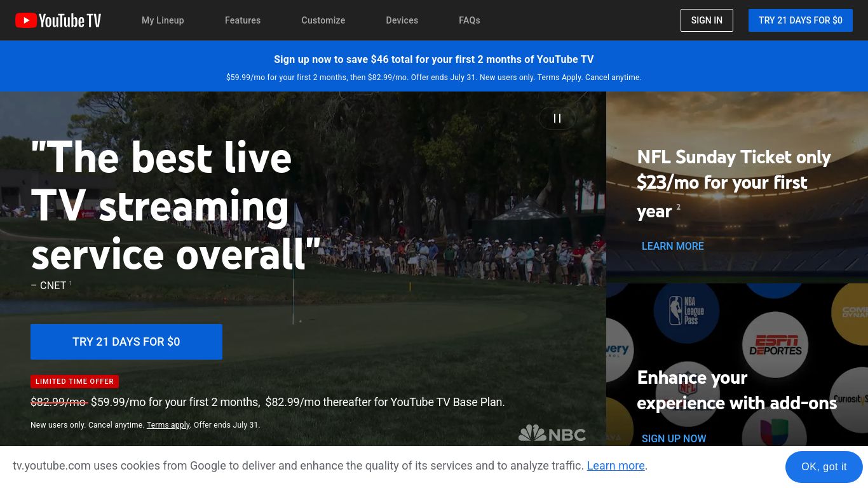Click the LIMITED TIME OFFER badge
This screenshot has height=488, width=868.
tap(74, 381)
